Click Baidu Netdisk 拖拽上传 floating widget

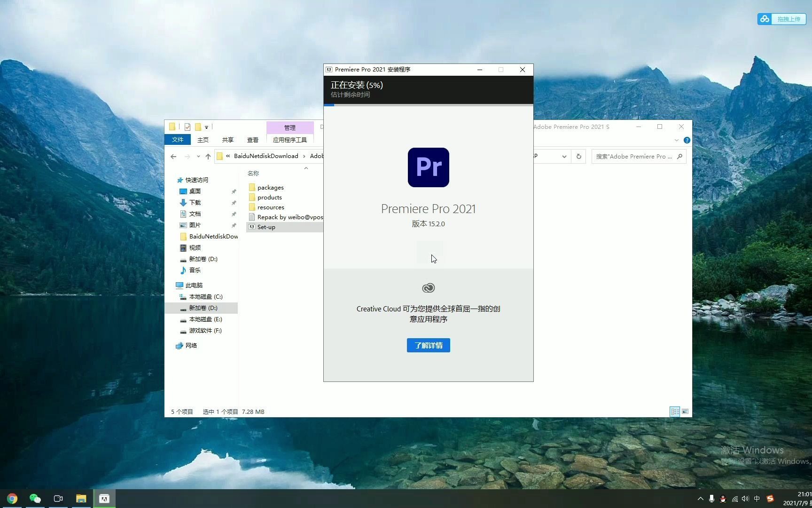click(x=782, y=19)
